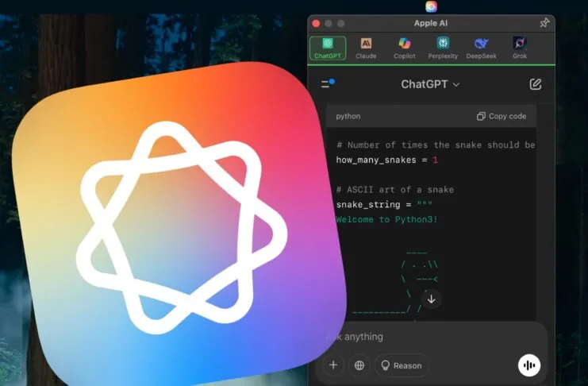This screenshot has height=386, width=588.
Task: Focus the Ask anything input field
Action: pos(431,337)
